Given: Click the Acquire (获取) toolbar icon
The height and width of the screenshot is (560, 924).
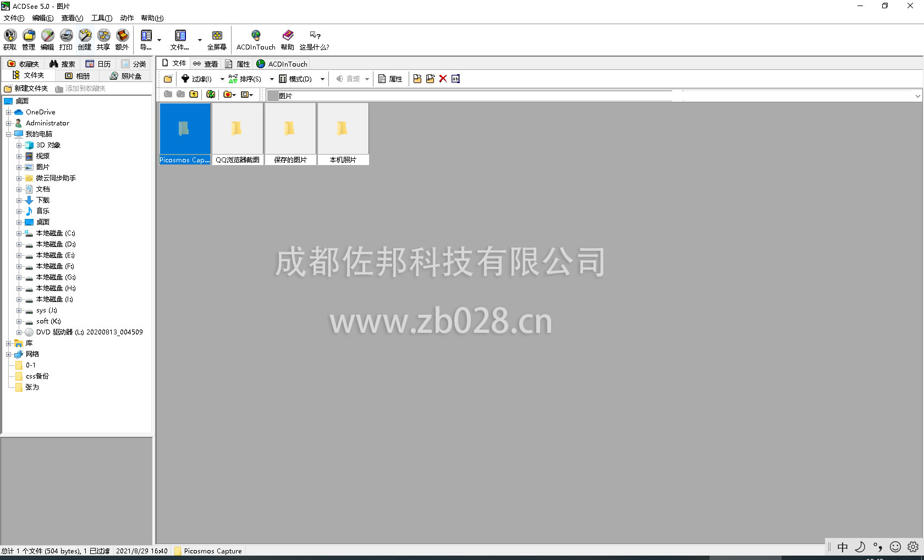Looking at the screenshot, I should pos(10,40).
